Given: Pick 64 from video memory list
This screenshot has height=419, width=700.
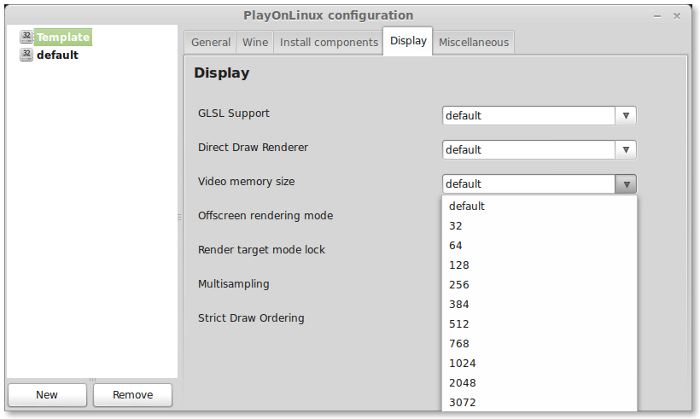Looking at the screenshot, I should 539,245.
